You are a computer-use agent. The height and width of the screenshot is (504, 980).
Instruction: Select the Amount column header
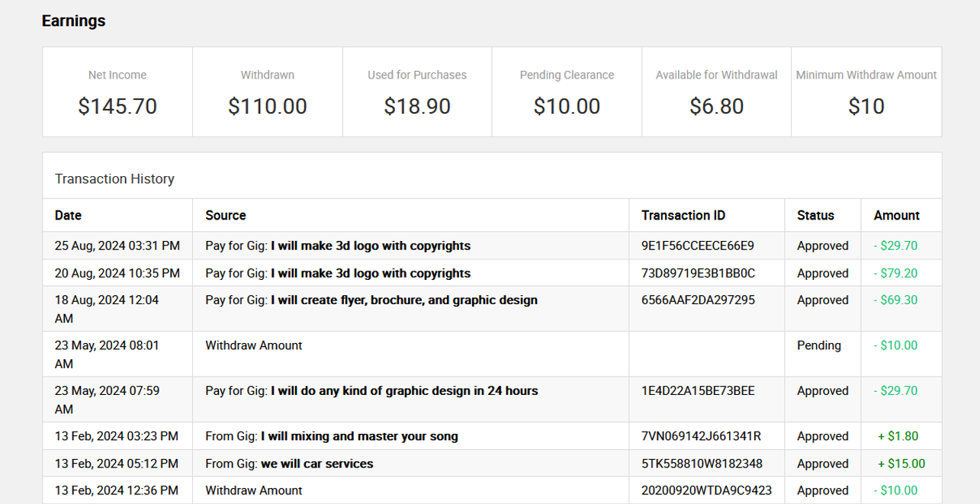click(897, 215)
